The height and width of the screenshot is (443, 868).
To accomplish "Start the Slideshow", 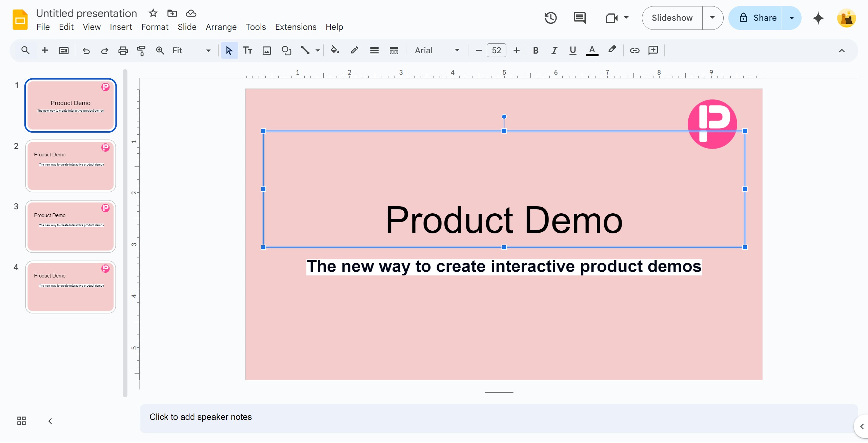I will coord(672,18).
